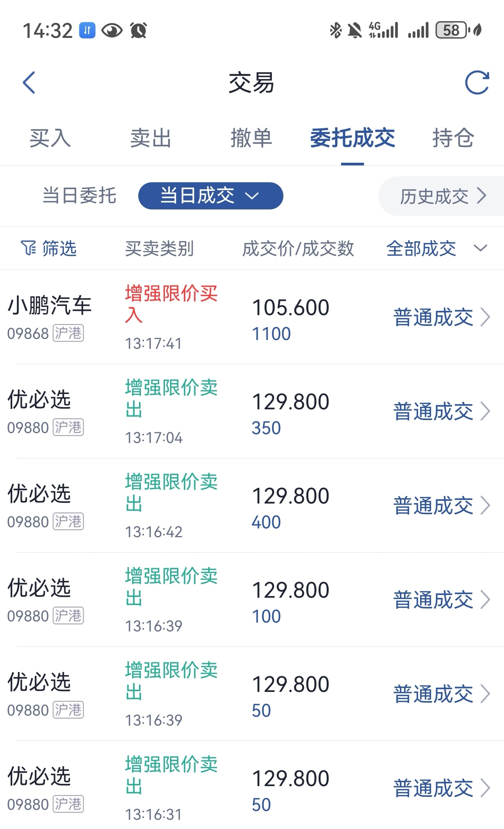This screenshot has height=829, width=504.
Task: Tap the battery indicator showing 58
Action: (x=452, y=30)
